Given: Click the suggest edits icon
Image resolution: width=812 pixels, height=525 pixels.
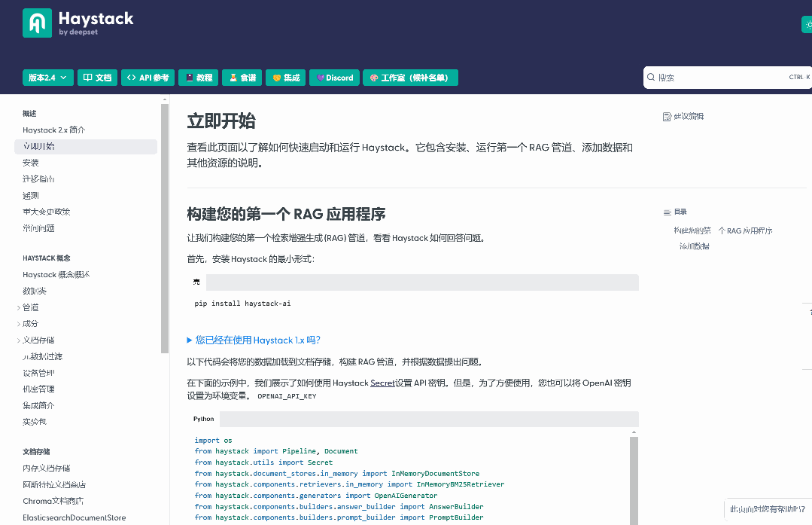Looking at the screenshot, I should point(667,117).
